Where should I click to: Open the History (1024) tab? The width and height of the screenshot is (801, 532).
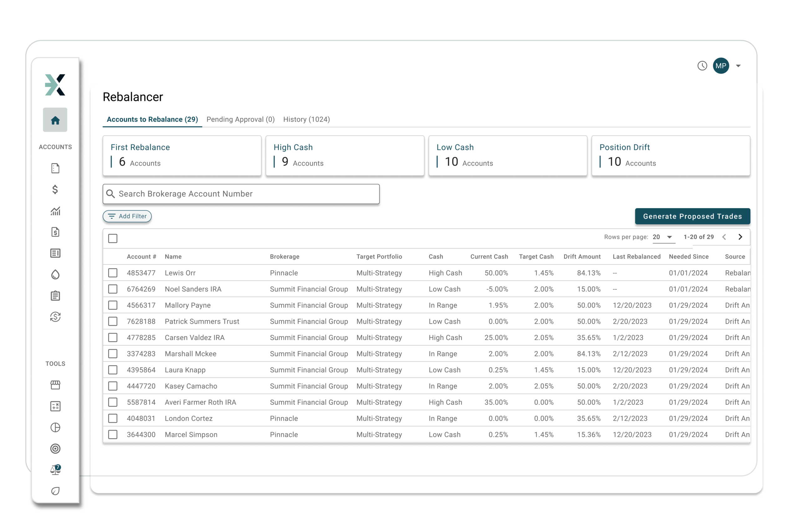tap(306, 119)
